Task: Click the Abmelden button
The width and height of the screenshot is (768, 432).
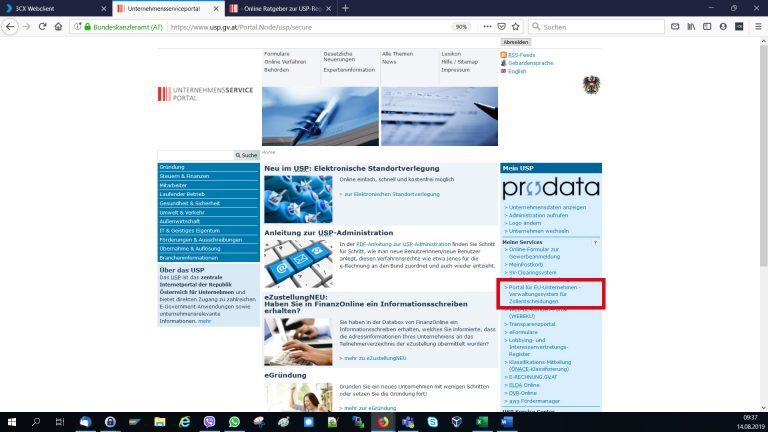Action: pyautogui.click(x=516, y=42)
